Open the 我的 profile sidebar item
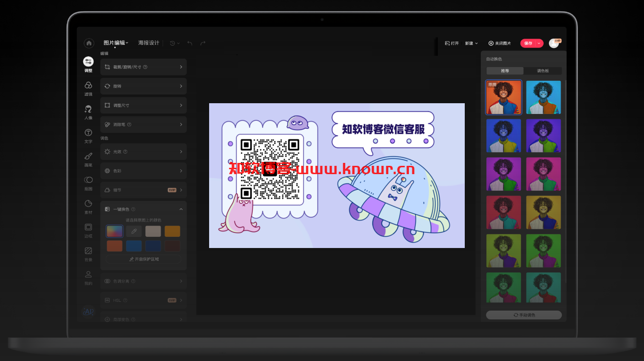 88,277
